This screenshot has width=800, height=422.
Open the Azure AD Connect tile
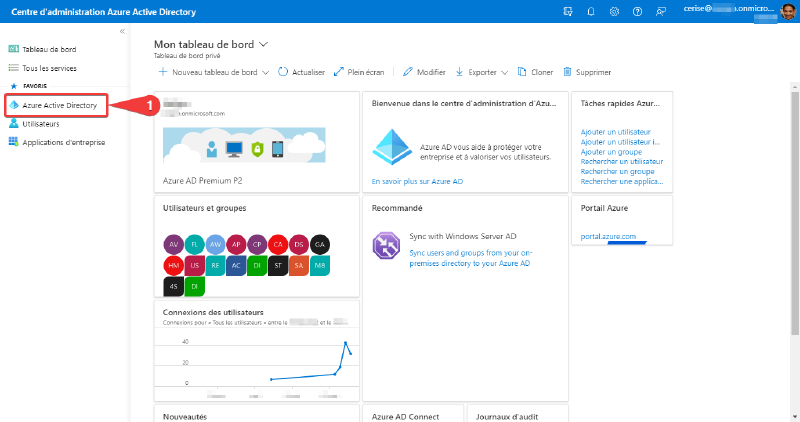[x=413, y=414]
